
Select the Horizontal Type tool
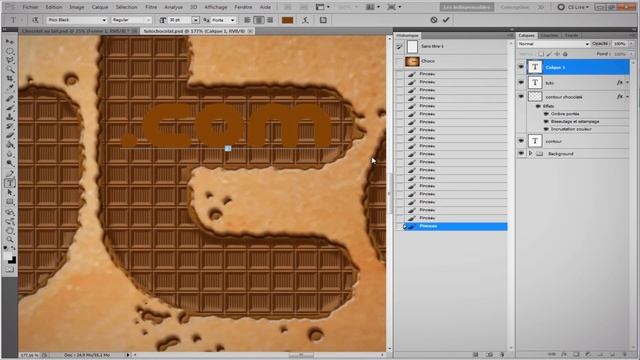coord(9,183)
